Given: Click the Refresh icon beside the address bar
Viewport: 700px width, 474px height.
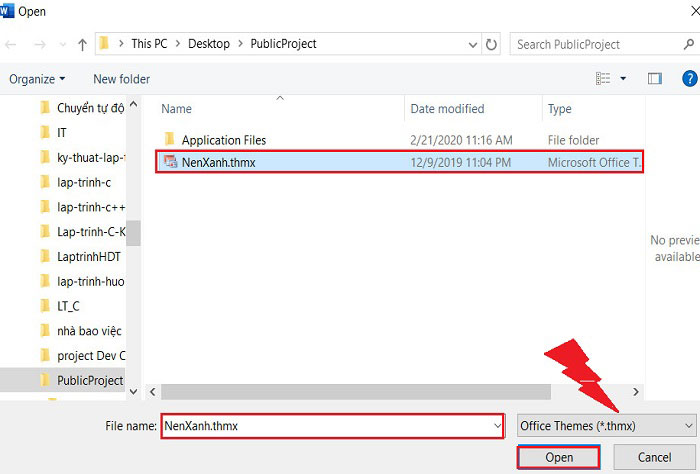Looking at the screenshot, I should (x=491, y=44).
